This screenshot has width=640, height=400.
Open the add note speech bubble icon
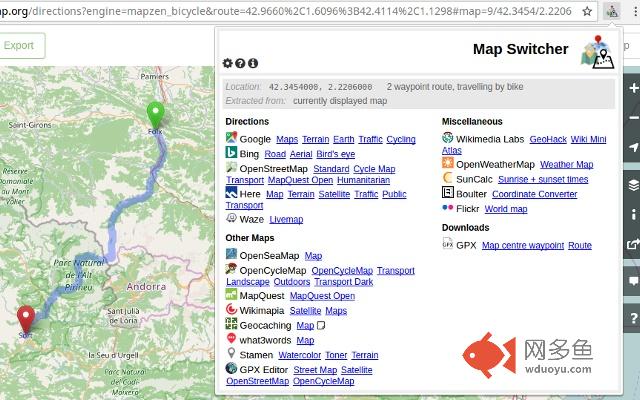(x=633, y=281)
